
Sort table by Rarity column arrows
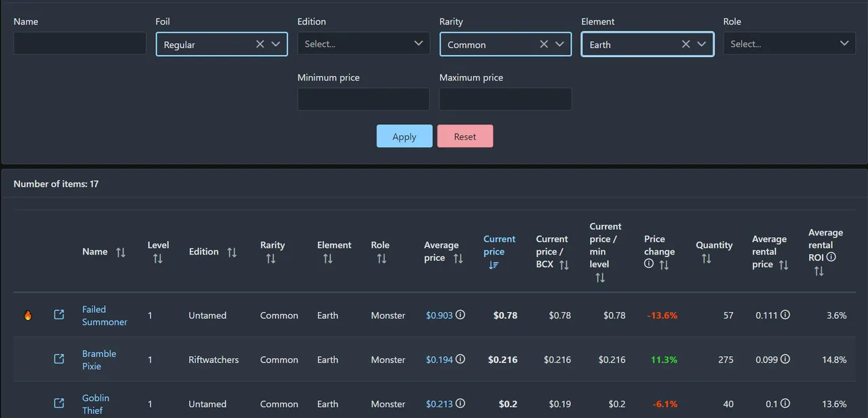pyautogui.click(x=271, y=259)
